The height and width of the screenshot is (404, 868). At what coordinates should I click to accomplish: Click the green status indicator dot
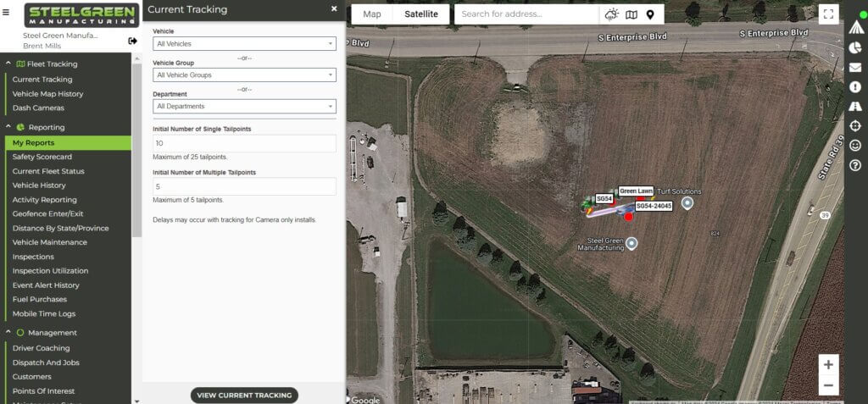click(864, 16)
